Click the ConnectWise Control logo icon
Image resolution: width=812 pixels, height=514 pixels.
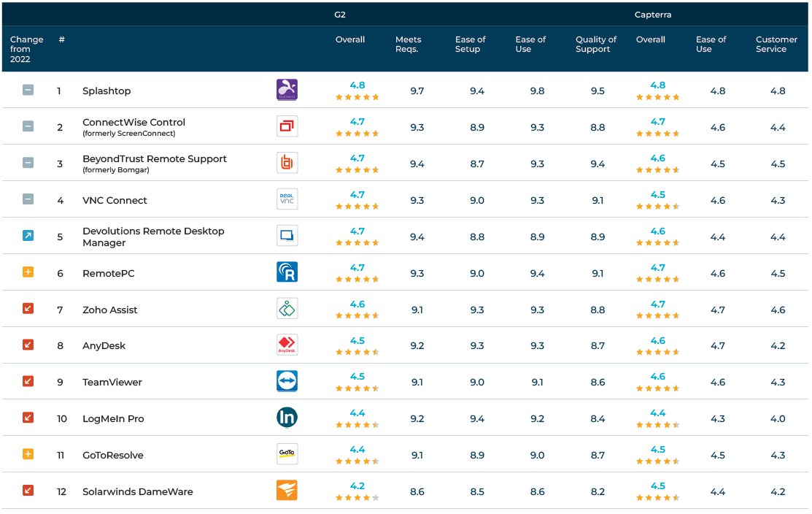click(x=287, y=126)
